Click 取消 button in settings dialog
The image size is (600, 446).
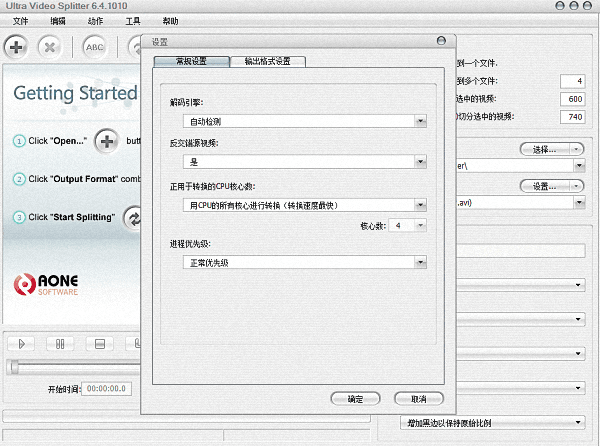(419, 399)
